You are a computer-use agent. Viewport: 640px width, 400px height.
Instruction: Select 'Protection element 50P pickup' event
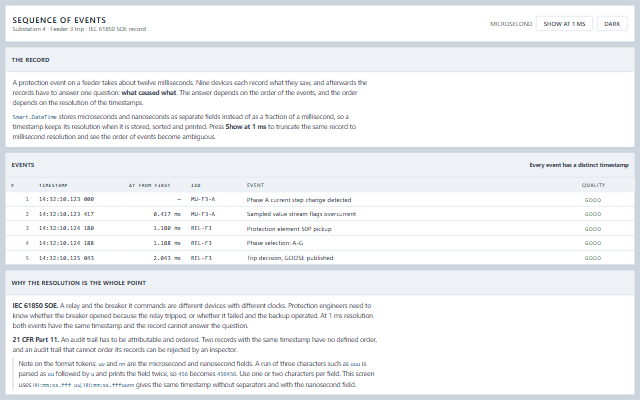point(289,229)
